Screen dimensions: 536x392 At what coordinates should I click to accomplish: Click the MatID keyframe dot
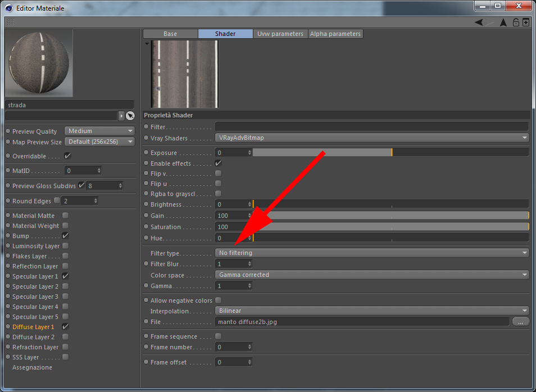click(x=8, y=171)
